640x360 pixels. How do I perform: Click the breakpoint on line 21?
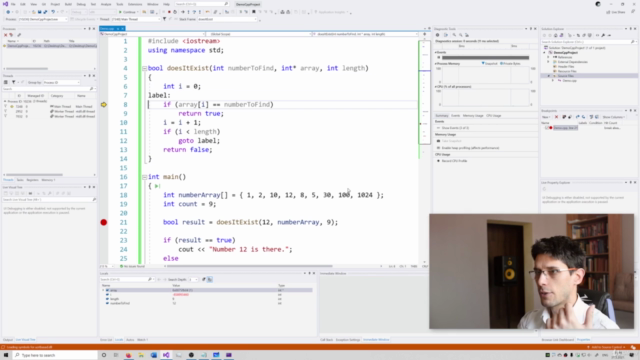(104, 222)
